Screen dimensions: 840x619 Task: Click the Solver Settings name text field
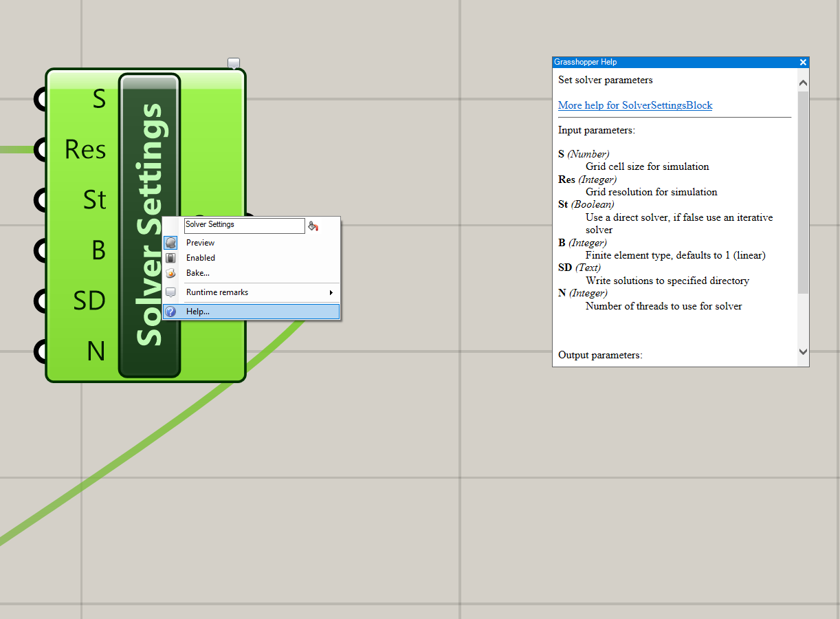click(x=244, y=225)
